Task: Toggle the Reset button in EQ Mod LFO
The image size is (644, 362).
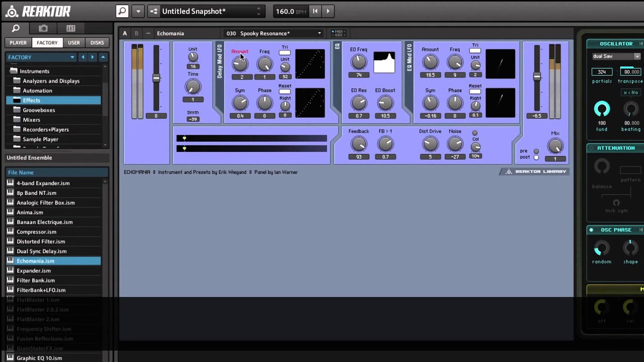Action: pyautogui.click(x=475, y=92)
